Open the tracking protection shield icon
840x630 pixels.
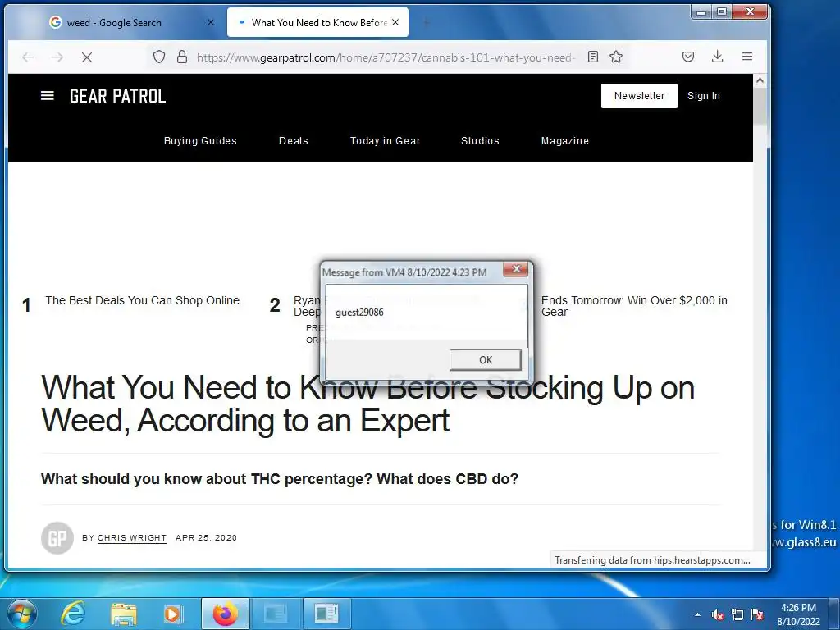pos(159,57)
